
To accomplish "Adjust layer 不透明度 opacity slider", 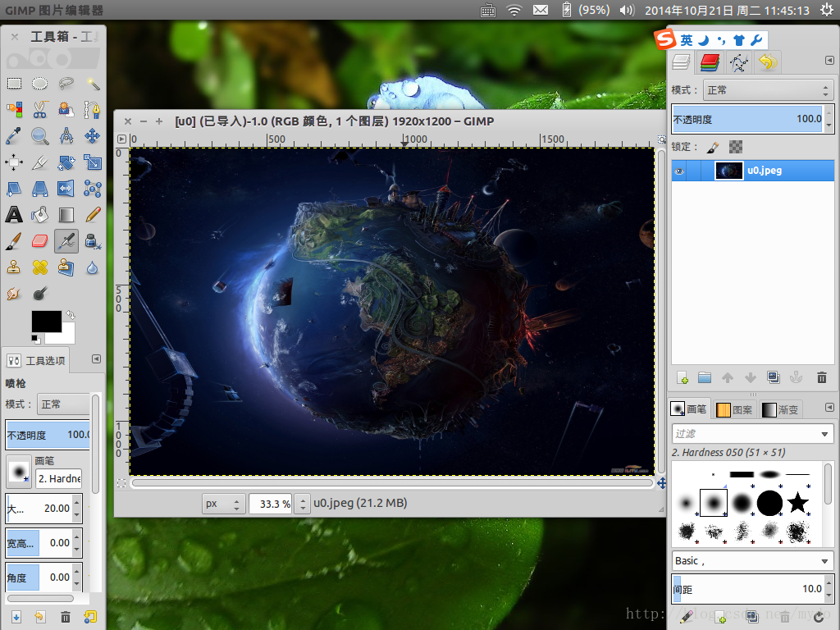I will pos(748,119).
